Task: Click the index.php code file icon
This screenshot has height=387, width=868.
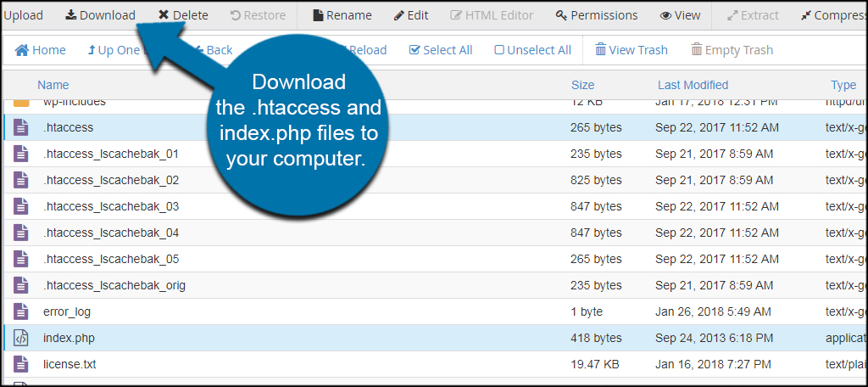Action: pos(21,338)
